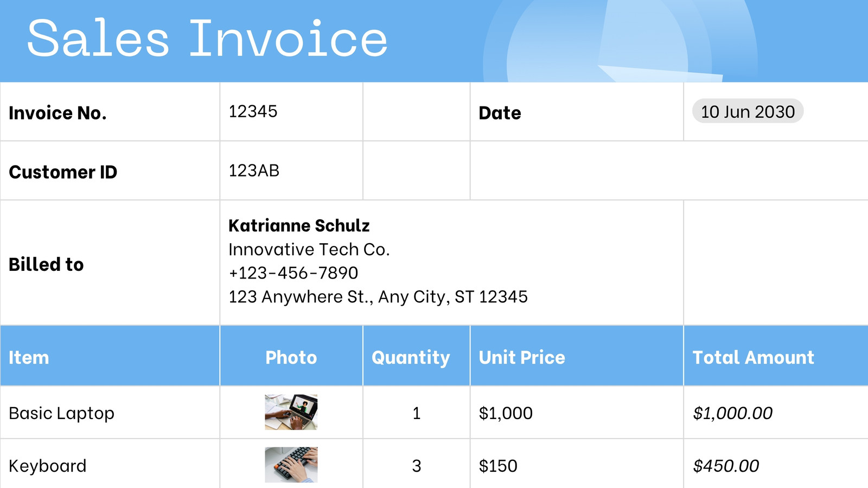Screen dimensions: 868x488
Task: Select the 123AB customer ID cell
Action: (x=291, y=171)
